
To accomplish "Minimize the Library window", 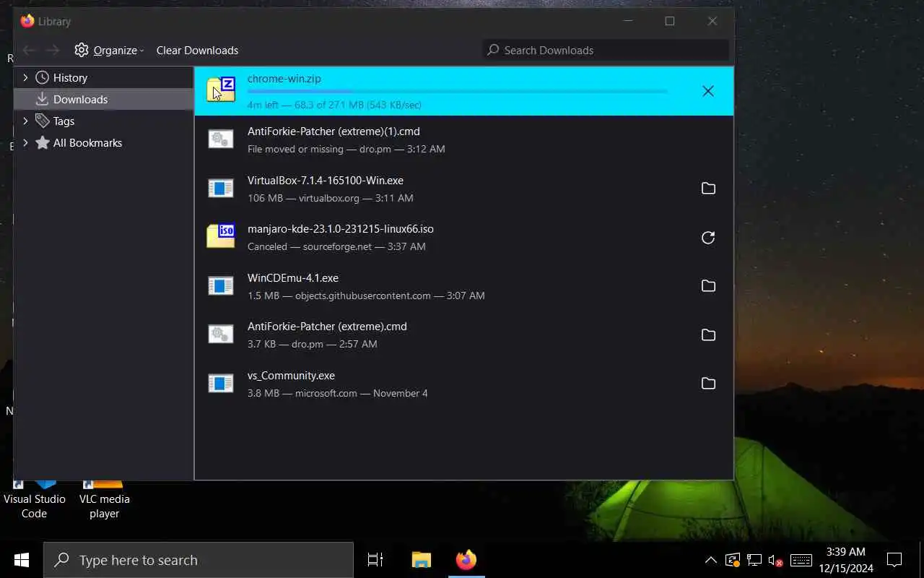I will click(627, 21).
